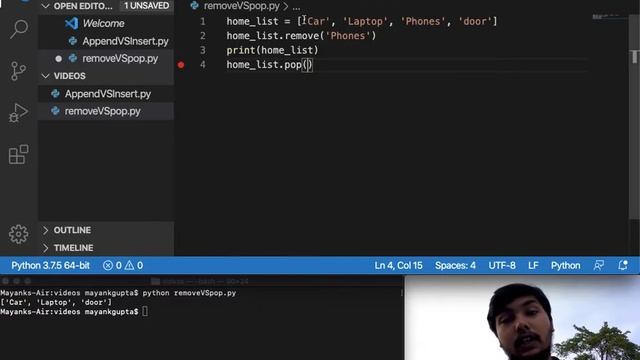Open the Source Control view

pos(18,71)
